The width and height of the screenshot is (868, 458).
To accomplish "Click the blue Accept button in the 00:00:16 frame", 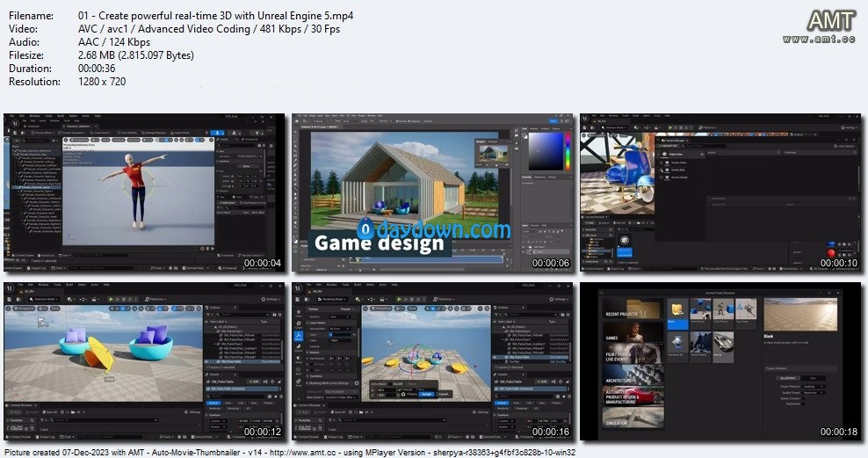I will (426, 395).
